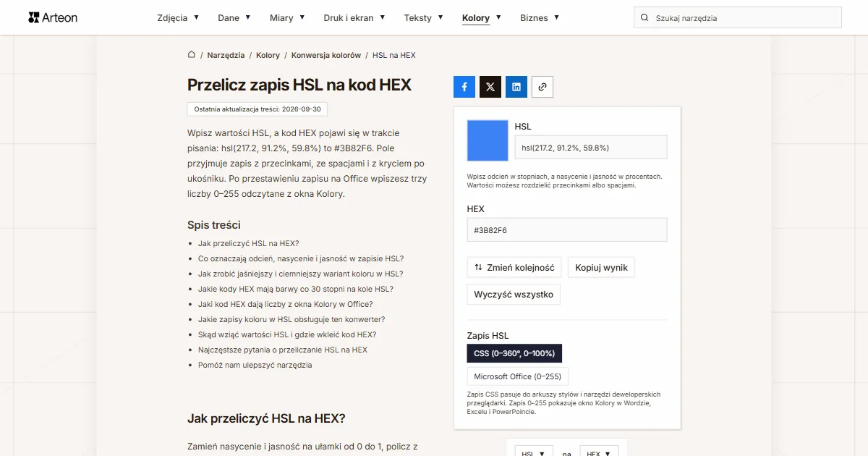The width and height of the screenshot is (868, 456).
Task: Click the Przelicz zapis HSL na kod HEX heading
Action: point(299,85)
